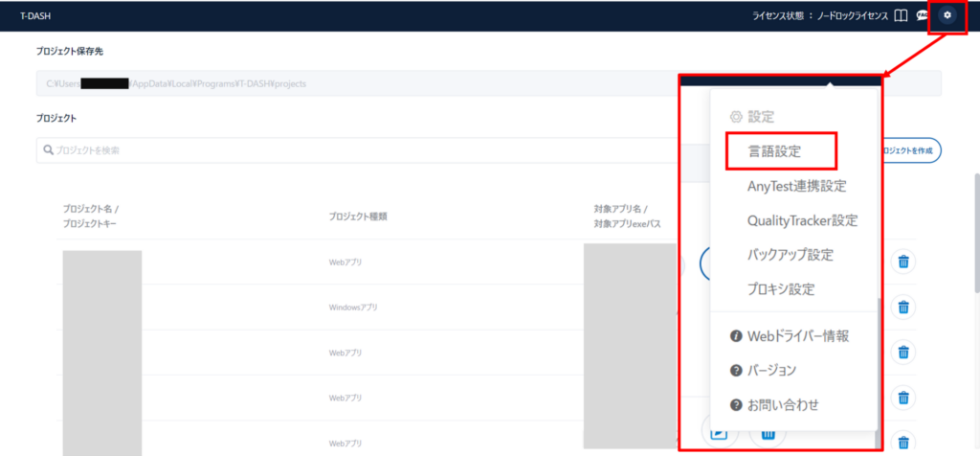Open AnyTest連携設定 menu entry

(796, 186)
